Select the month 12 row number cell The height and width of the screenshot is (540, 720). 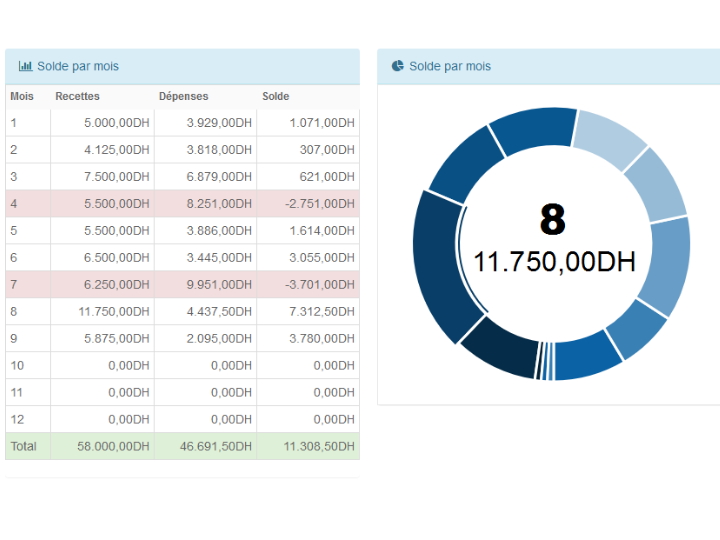point(18,420)
